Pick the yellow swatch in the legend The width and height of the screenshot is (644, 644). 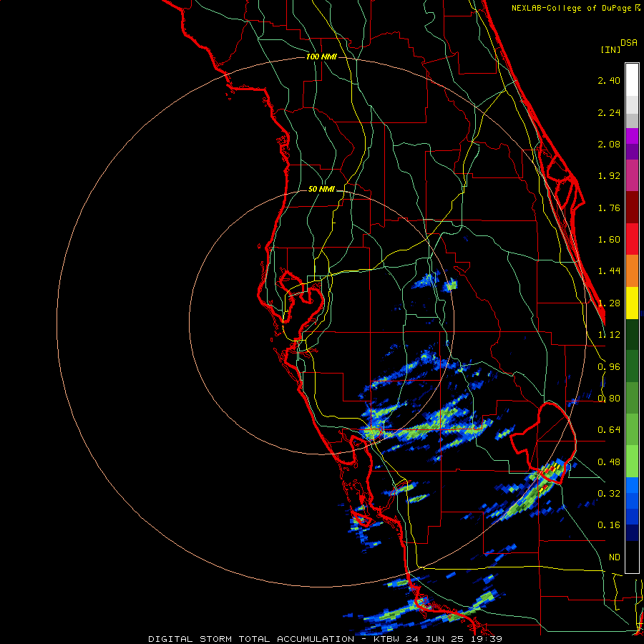click(x=632, y=303)
